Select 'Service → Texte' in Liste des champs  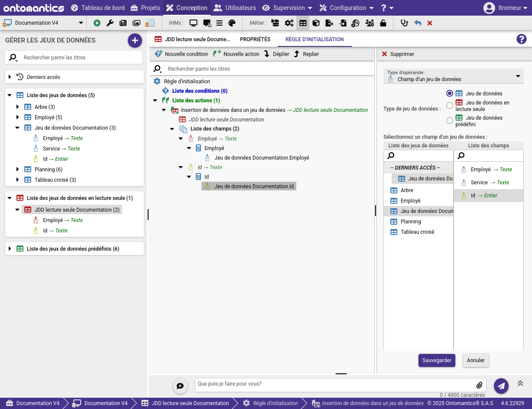(489, 183)
